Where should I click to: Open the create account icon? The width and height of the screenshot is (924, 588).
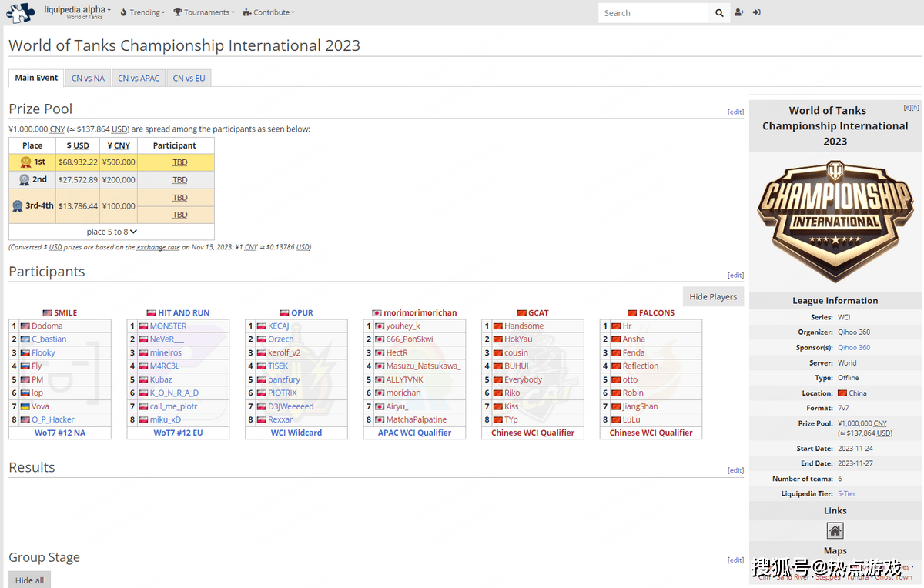pos(739,12)
